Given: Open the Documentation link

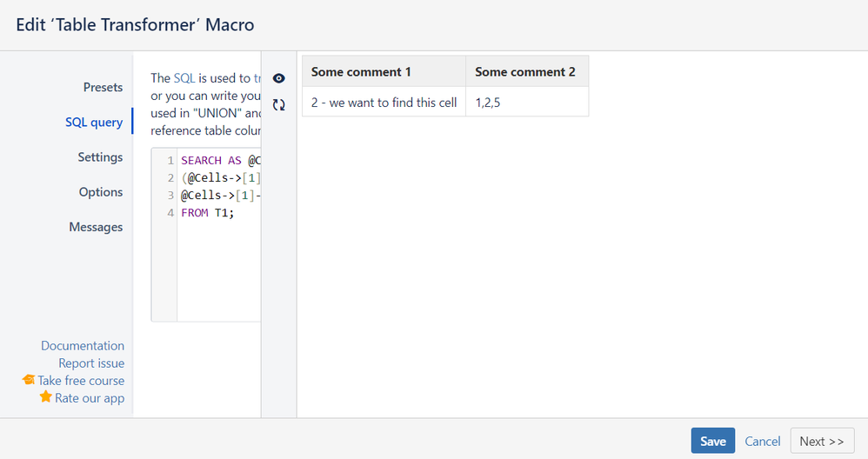Looking at the screenshot, I should [x=83, y=346].
